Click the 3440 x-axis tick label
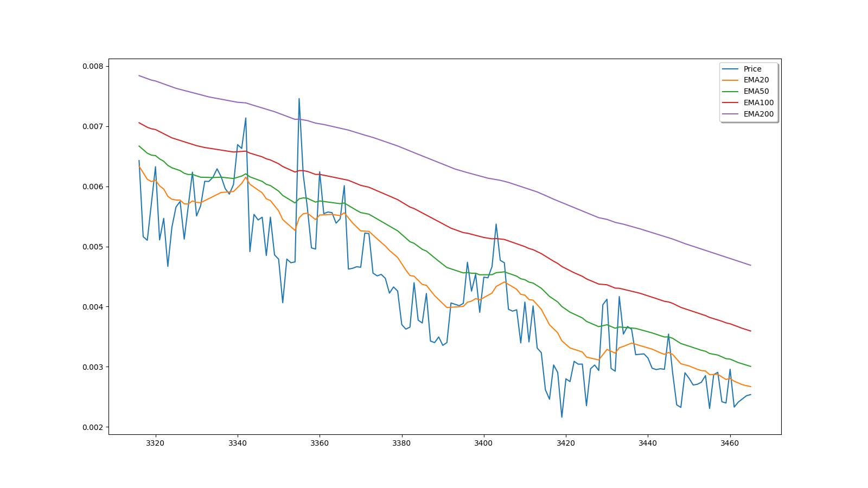868x488 pixels. pos(648,443)
